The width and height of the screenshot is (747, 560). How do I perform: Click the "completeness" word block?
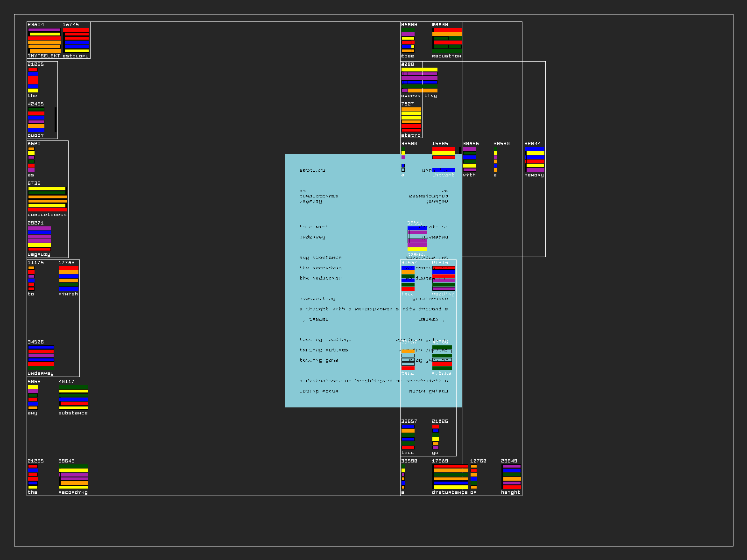pyautogui.click(x=47, y=199)
